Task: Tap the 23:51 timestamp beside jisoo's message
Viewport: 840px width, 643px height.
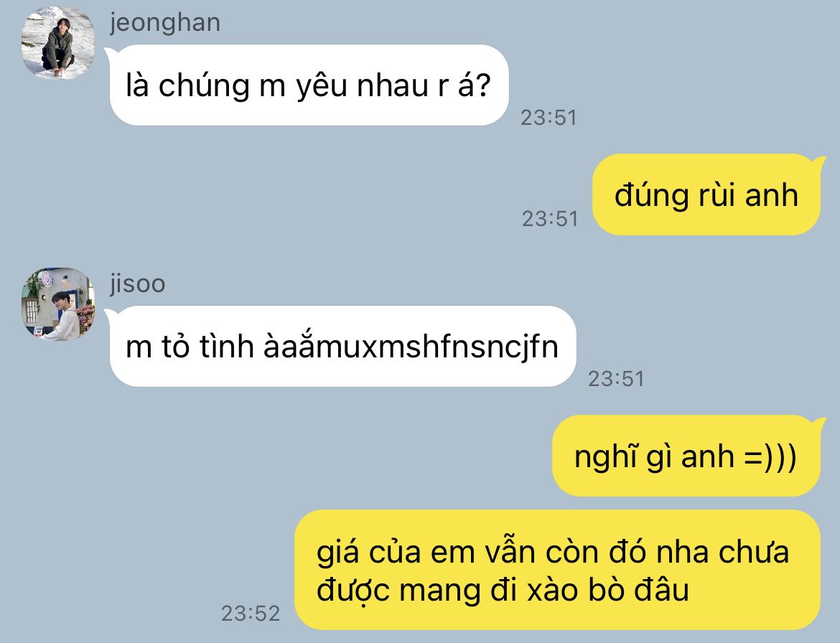Action: tap(616, 379)
